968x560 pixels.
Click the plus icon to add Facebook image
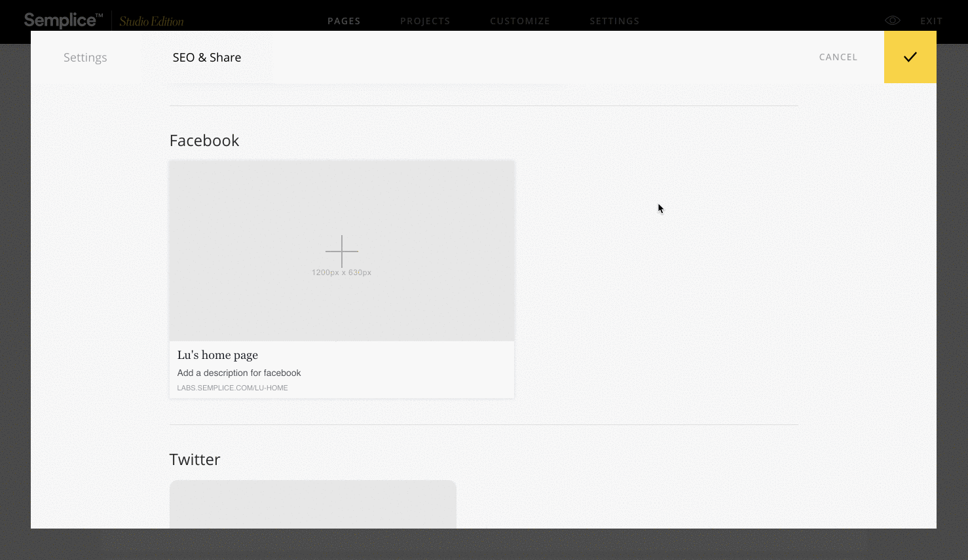(342, 251)
